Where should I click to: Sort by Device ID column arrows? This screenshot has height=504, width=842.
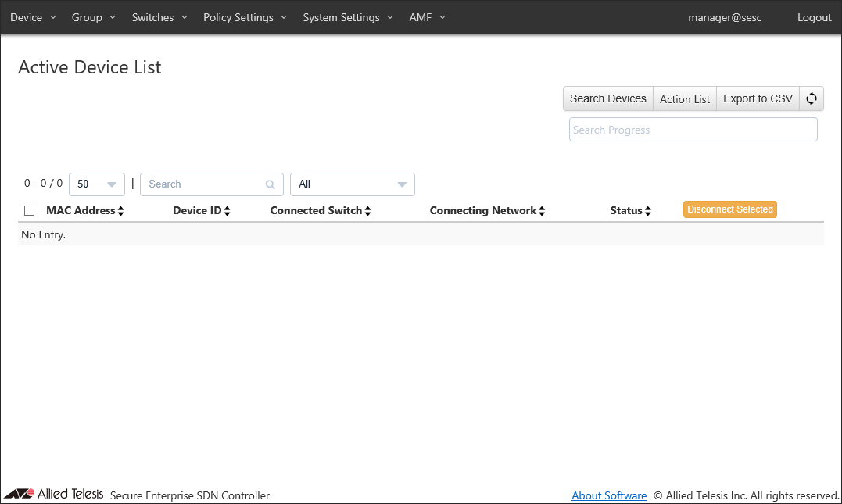228,211
